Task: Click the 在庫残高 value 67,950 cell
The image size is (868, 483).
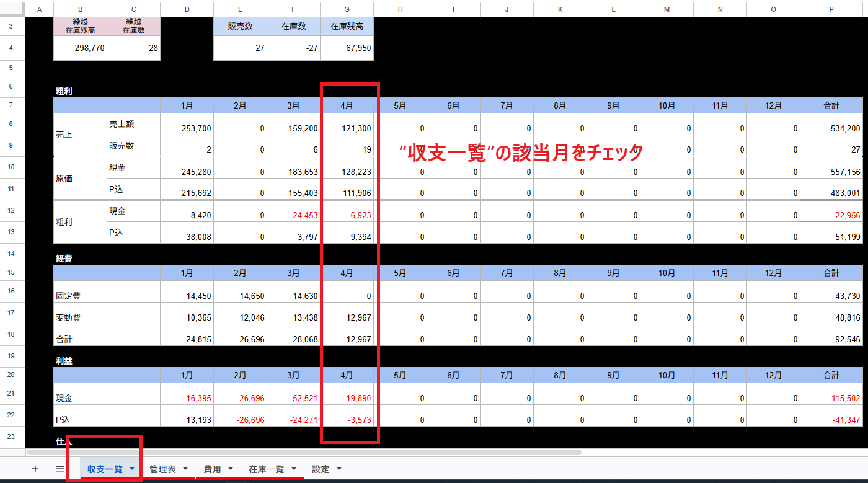Action: coord(347,47)
